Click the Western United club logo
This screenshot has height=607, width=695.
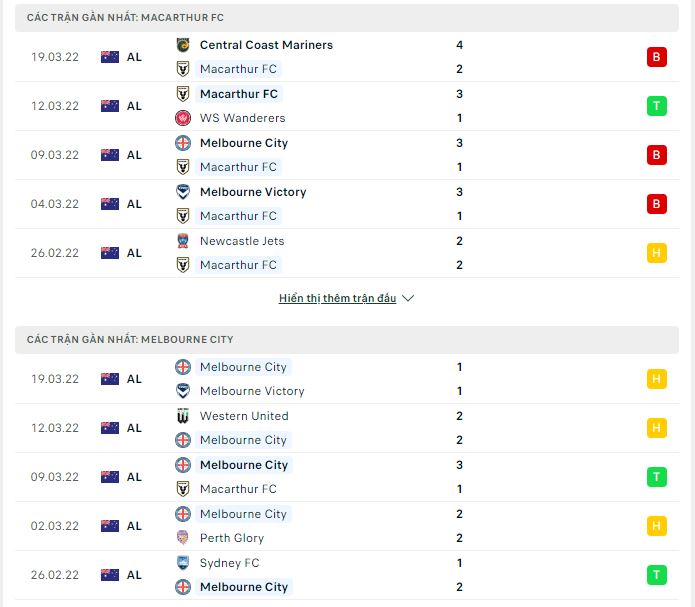(183, 416)
